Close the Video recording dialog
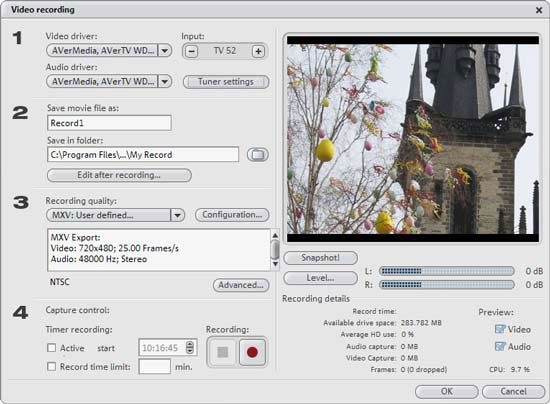The image size is (550, 404). pos(539,10)
